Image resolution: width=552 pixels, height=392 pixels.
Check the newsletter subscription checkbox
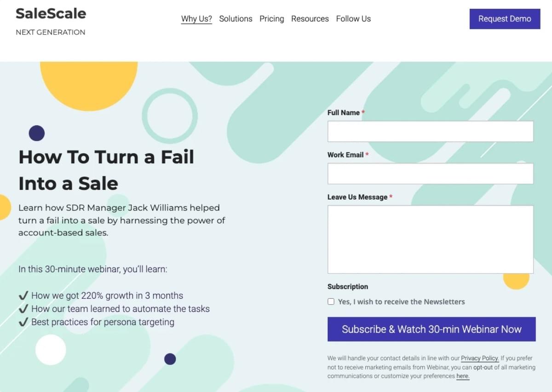point(331,302)
